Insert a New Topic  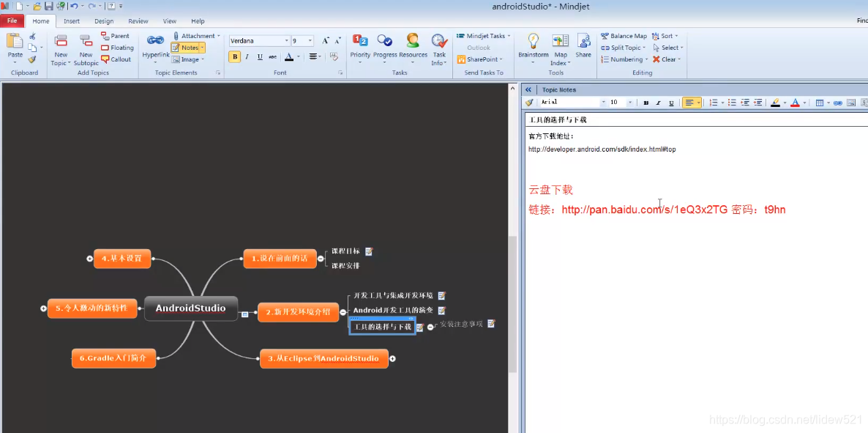point(60,49)
